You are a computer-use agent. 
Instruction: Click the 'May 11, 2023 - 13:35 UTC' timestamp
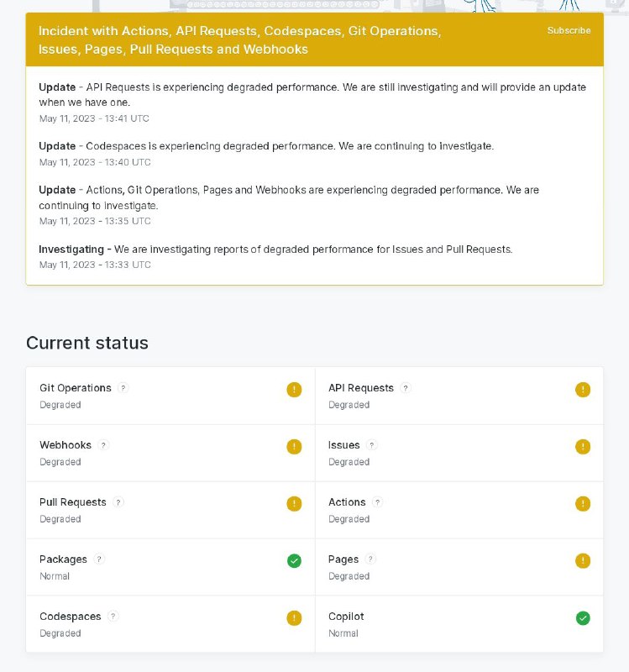pyautogui.click(x=95, y=221)
